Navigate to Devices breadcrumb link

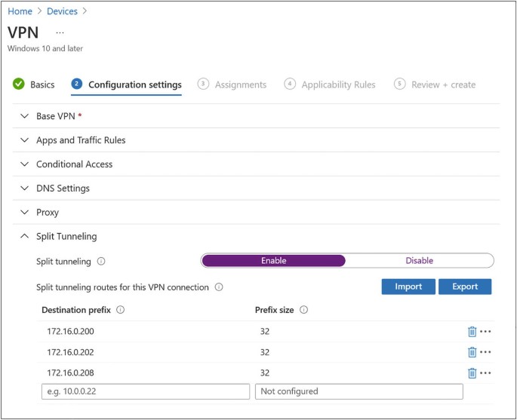63,11
